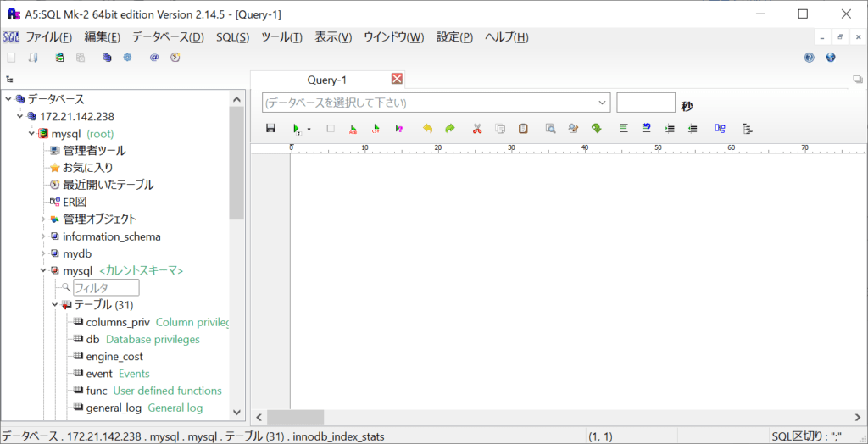Click the open file icon in top toolbar
Image resolution: width=868 pixels, height=444 pixels.
[33, 57]
